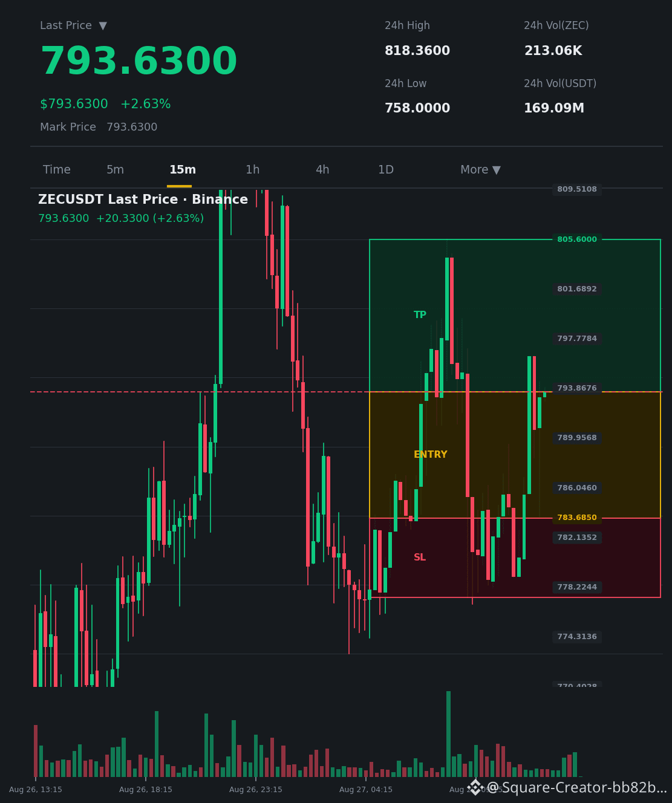Click the 797.7784 price axis label

(x=577, y=339)
